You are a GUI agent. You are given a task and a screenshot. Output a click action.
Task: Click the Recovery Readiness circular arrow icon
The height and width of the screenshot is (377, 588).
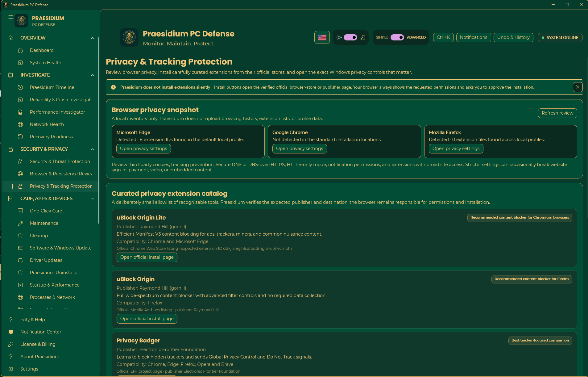(x=20, y=137)
